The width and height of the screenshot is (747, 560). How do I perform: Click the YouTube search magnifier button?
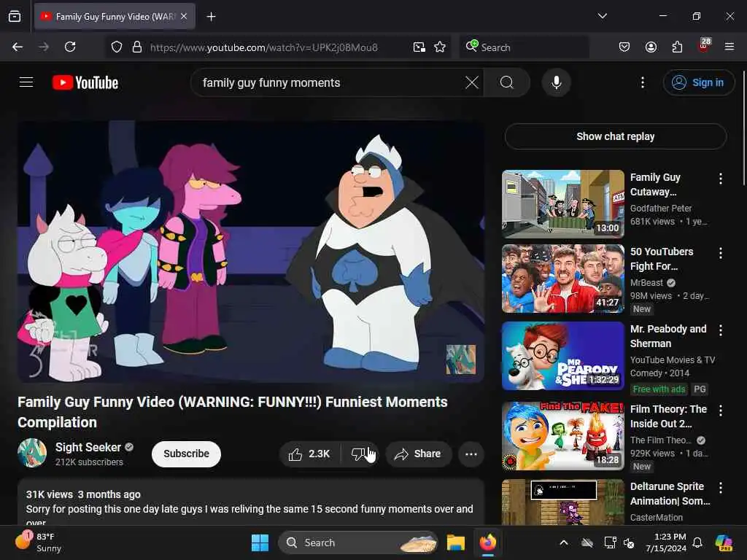507,82
